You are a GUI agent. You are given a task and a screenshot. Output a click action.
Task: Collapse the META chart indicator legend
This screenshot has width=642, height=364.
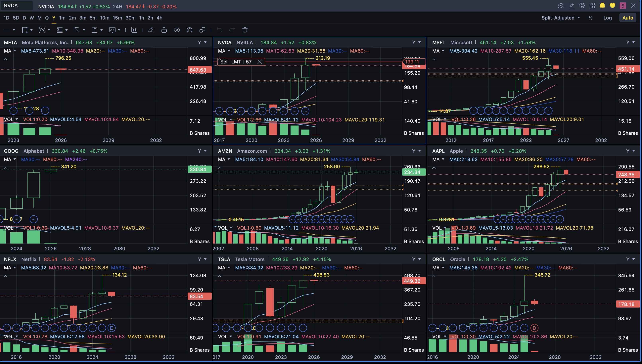point(6,60)
